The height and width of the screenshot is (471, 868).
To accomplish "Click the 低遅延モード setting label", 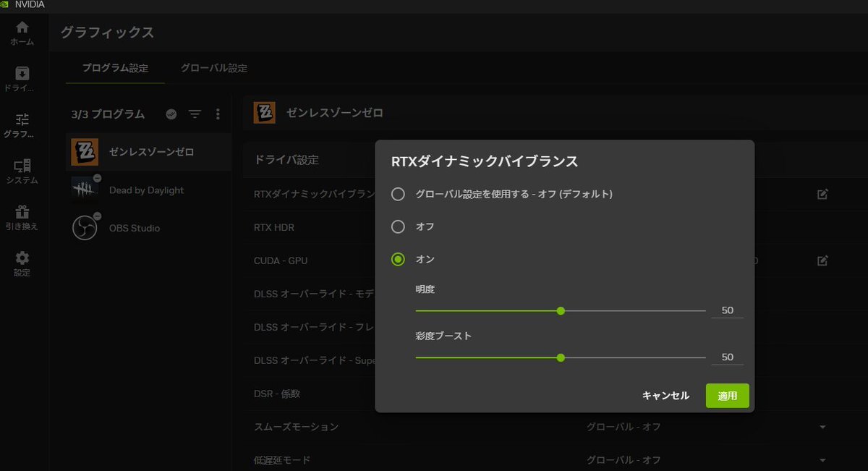I will click(282, 460).
